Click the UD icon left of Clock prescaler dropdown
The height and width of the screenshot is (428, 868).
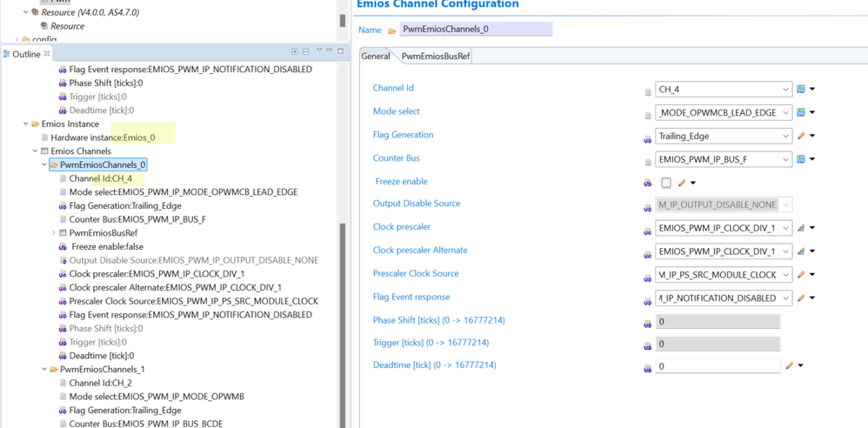pyautogui.click(x=648, y=231)
